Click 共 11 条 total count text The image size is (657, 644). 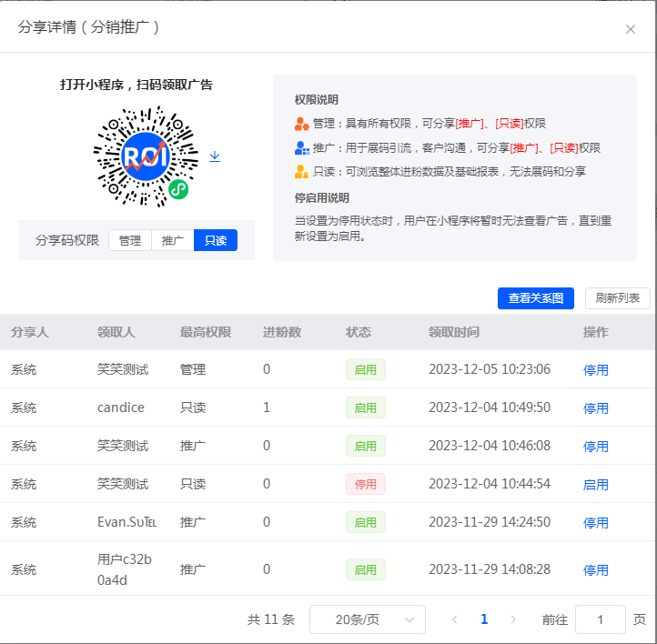coord(271,619)
